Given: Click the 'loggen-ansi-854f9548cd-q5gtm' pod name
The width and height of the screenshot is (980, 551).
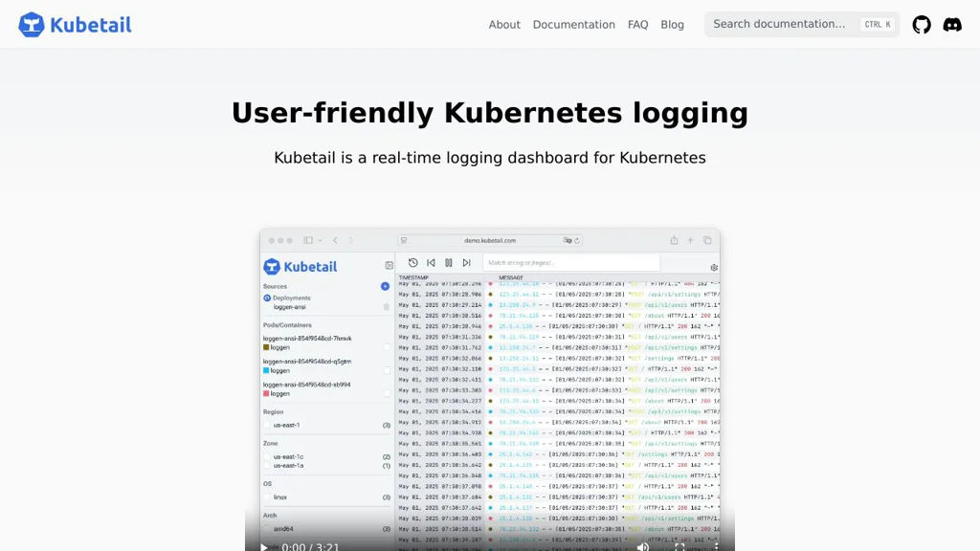Looking at the screenshot, I should 307,362.
